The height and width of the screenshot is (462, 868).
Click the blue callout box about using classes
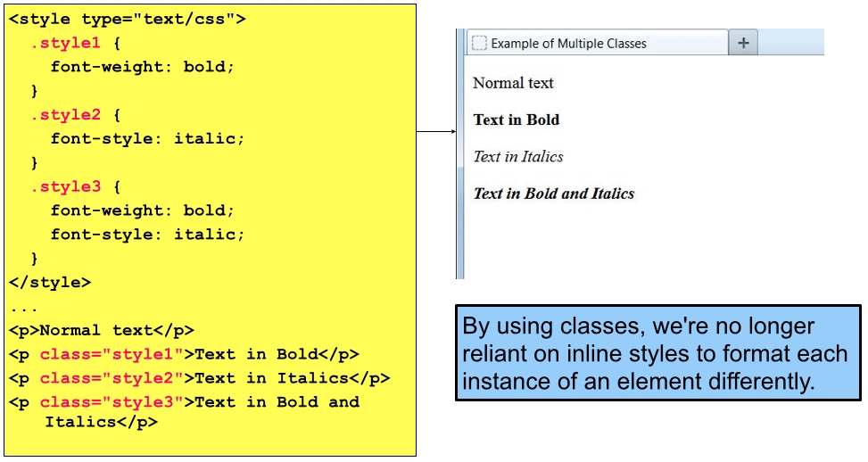(657, 353)
